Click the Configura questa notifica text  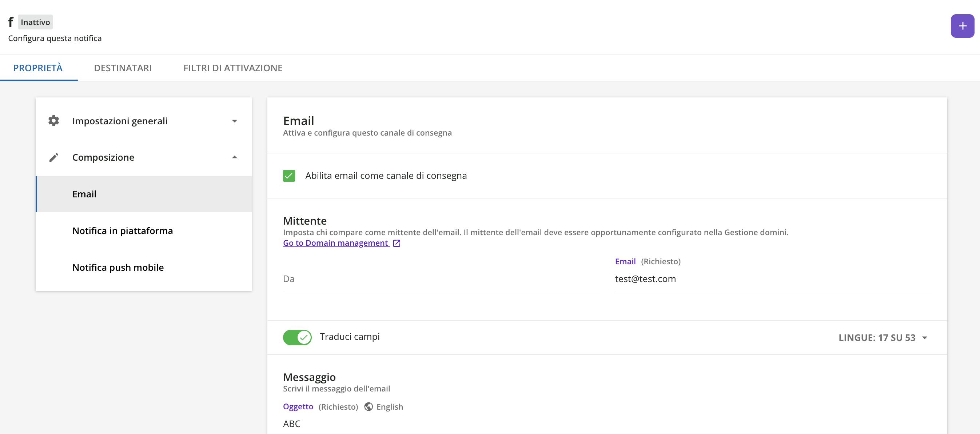click(55, 39)
